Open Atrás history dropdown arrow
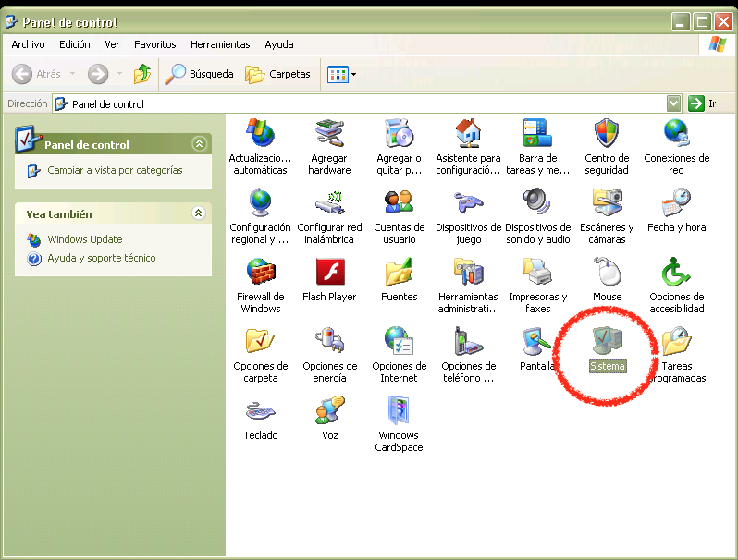This screenshot has width=738, height=560. pos(72,74)
